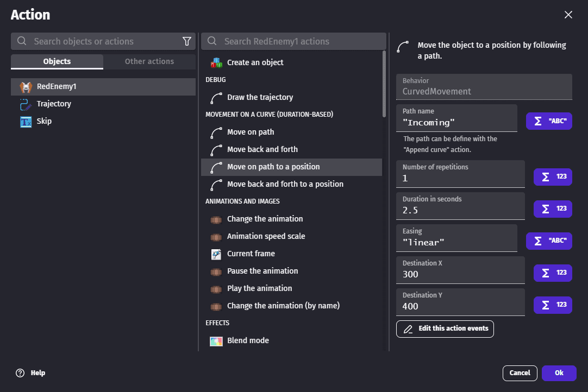Click Edit this action events button

(445, 329)
